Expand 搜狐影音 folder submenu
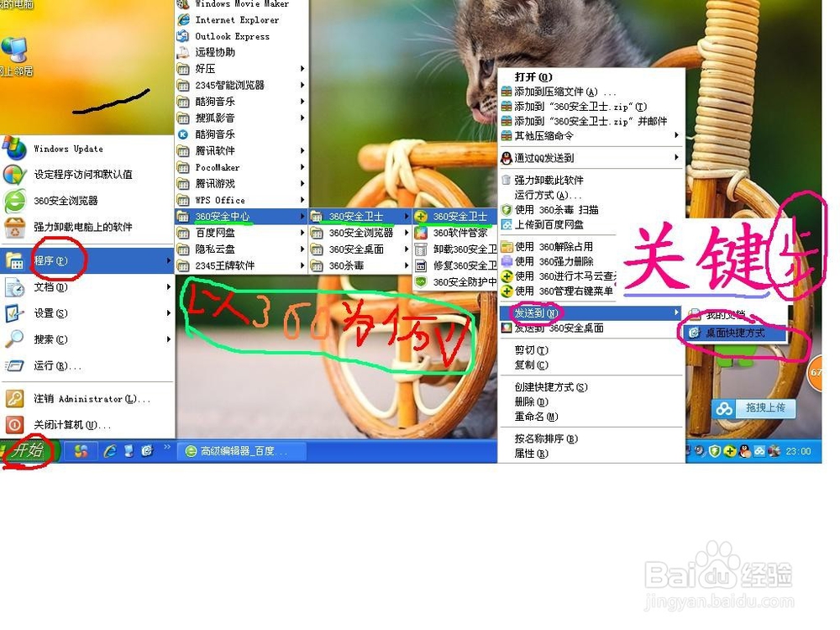 point(242,118)
